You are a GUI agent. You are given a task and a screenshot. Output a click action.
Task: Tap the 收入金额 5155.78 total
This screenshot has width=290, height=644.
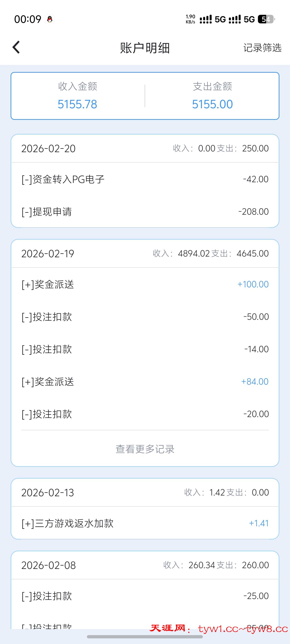(x=77, y=104)
